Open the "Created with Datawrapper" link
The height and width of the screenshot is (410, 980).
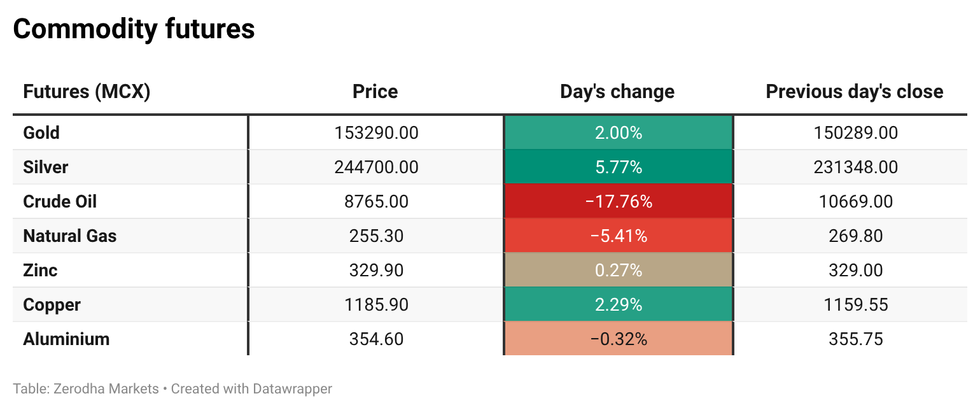(251, 388)
